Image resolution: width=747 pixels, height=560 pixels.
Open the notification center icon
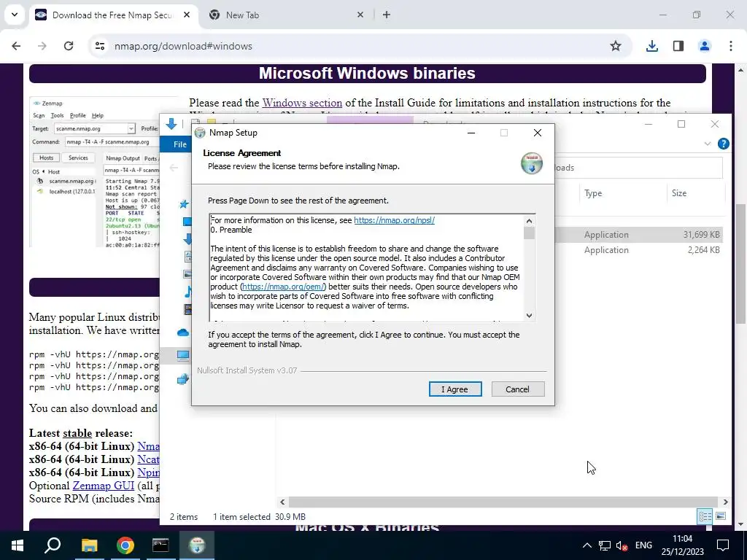(x=723, y=545)
